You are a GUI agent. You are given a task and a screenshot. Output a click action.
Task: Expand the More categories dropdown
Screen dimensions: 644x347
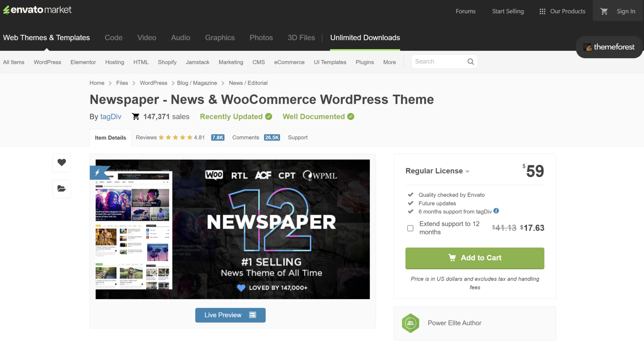[x=389, y=62]
